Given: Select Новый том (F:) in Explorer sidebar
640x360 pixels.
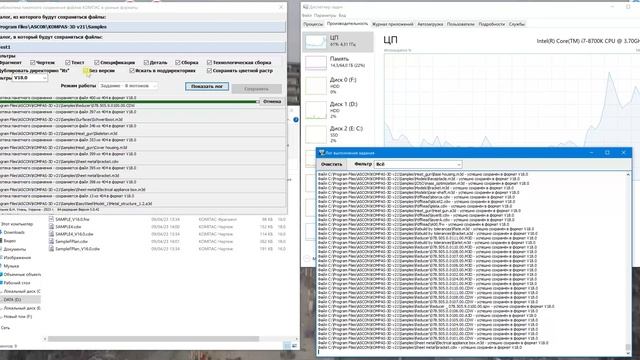Looking at the screenshot, I should pyautogui.click(x=18, y=316).
